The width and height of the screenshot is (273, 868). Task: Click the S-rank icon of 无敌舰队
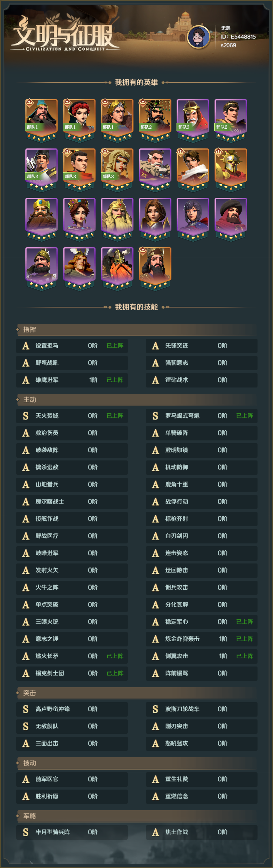[x=25, y=726]
